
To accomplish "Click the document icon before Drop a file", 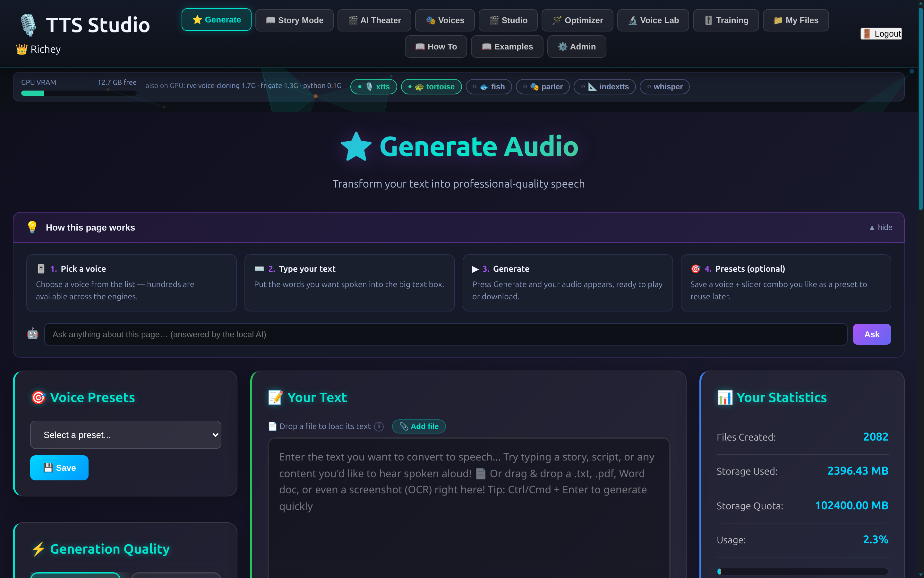I will tap(273, 426).
